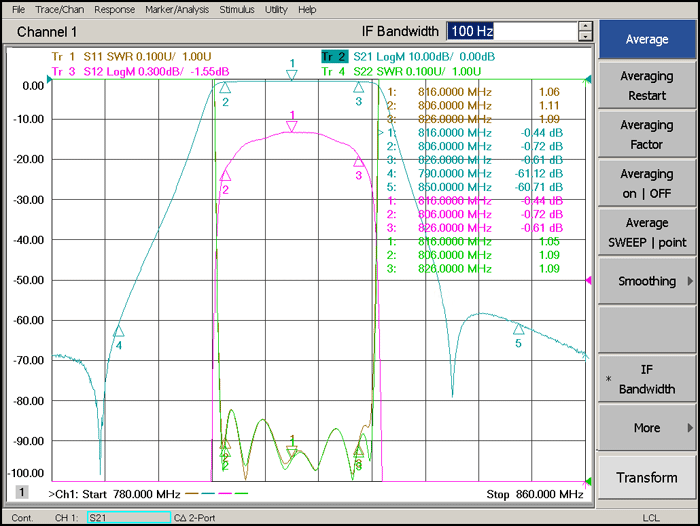Image resolution: width=700 pixels, height=526 pixels.
Task: Expand the More softkey submenu
Action: (x=647, y=428)
